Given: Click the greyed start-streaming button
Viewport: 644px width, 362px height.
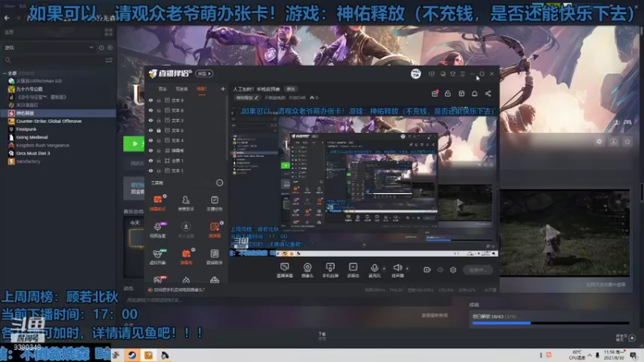Looking at the screenshot, I should pyautogui.click(x=477, y=269).
